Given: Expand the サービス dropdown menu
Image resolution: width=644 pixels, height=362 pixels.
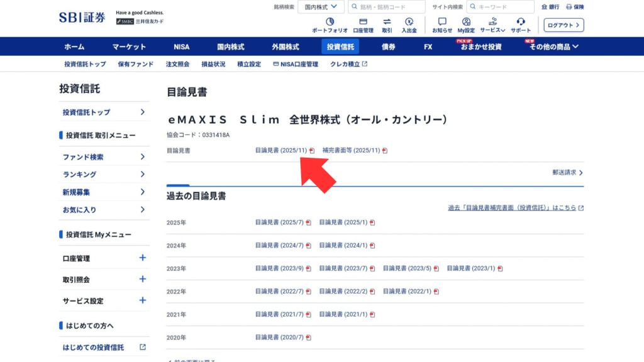Looking at the screenshot, I should coord(493,25).
